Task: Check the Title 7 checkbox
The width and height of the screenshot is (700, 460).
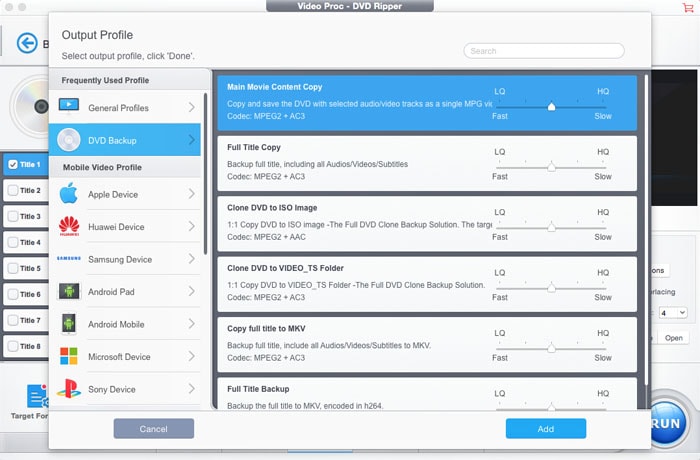Action: click(x=13, y=320)
